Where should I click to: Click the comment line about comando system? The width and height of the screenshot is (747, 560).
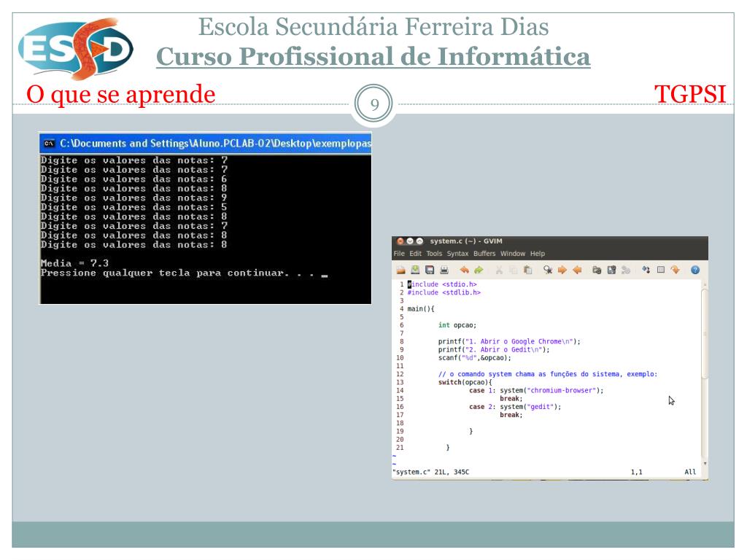point(548,374)
